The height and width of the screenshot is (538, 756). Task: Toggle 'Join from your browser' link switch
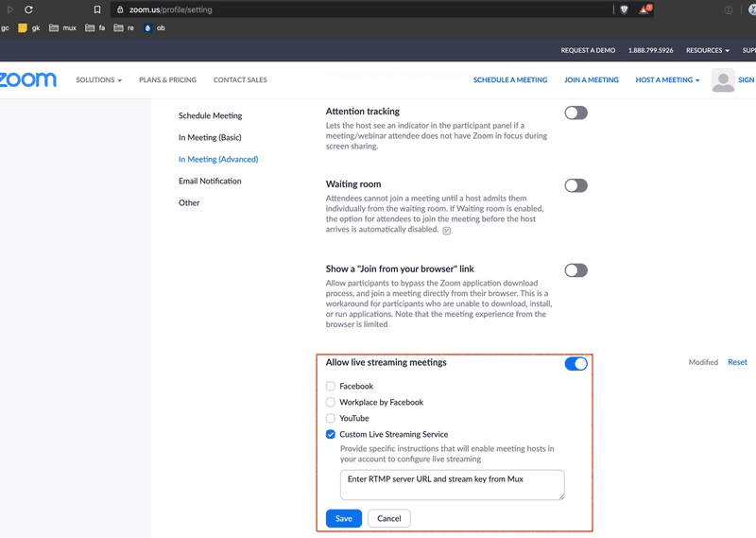tap(576, 270)
